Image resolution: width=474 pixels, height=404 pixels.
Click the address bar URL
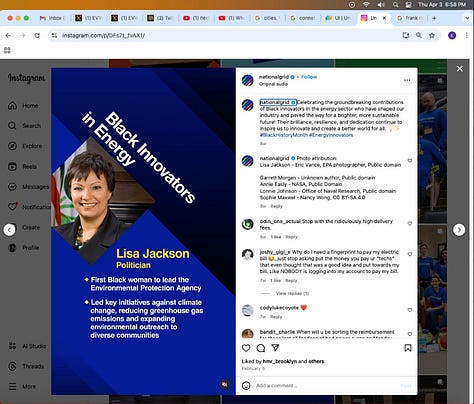pyautogui.click(x=103, y=35)
